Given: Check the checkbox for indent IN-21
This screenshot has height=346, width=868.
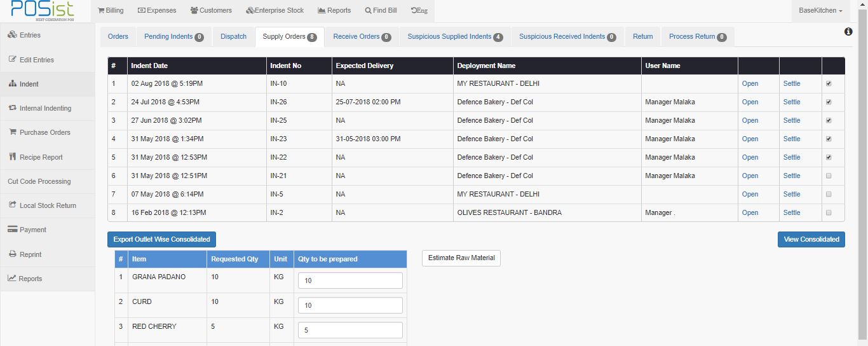Looking at the screenshot, I should (828, 176).
